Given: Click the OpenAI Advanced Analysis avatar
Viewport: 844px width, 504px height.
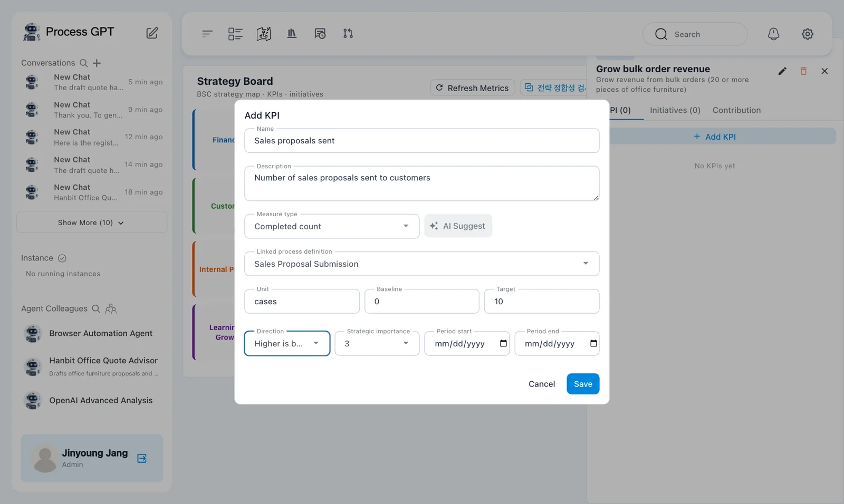Looking at the screenshot, I should tap(33, 401).
